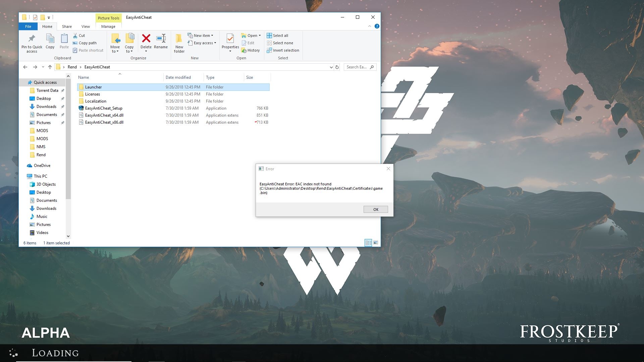This screenshot has width=644, height=362.
Task: Open the New item dropdown
Action: pyautogui.click(x=201, y=36)
